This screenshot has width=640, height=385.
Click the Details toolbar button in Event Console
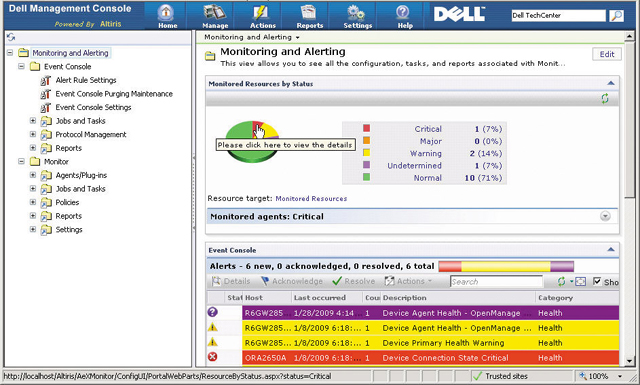[x=231, y=281]
